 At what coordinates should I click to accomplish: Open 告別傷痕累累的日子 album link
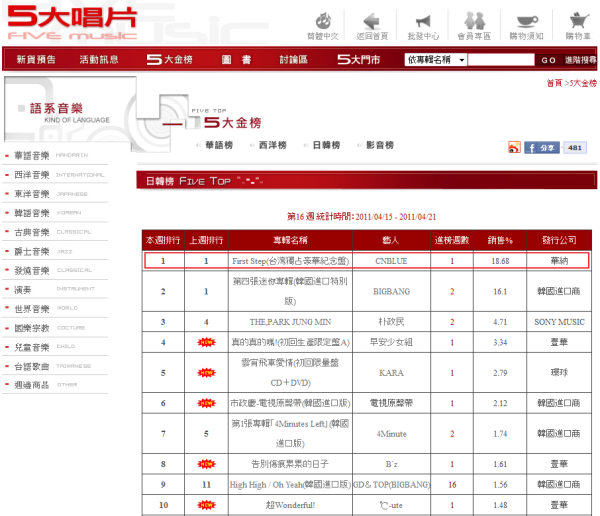[290, 464]
